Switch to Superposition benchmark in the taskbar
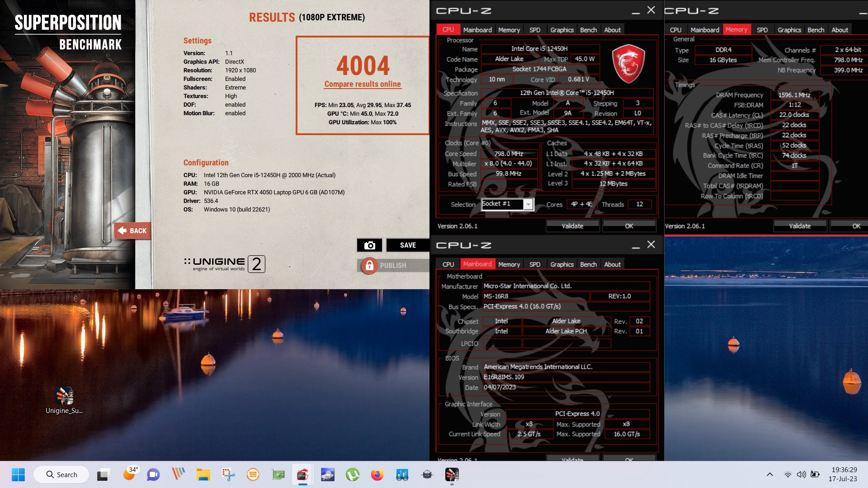868x488 pixels. 452,474
